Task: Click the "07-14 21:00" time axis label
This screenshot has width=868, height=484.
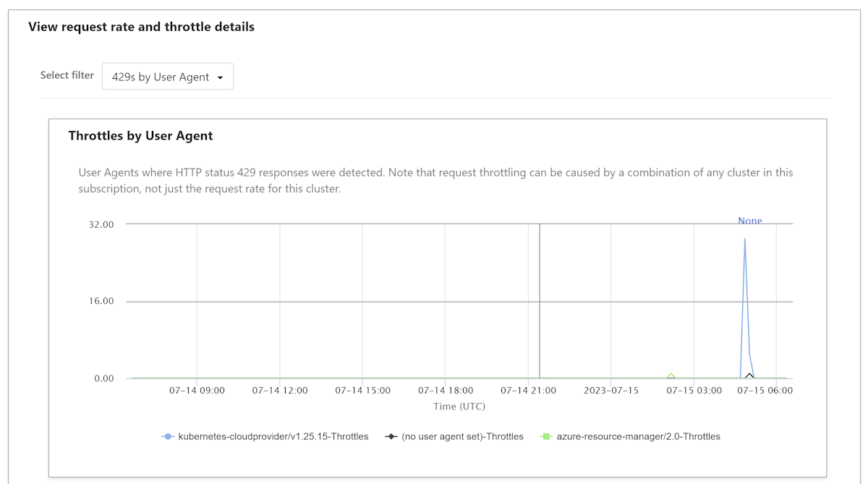Action: [528, 391]
